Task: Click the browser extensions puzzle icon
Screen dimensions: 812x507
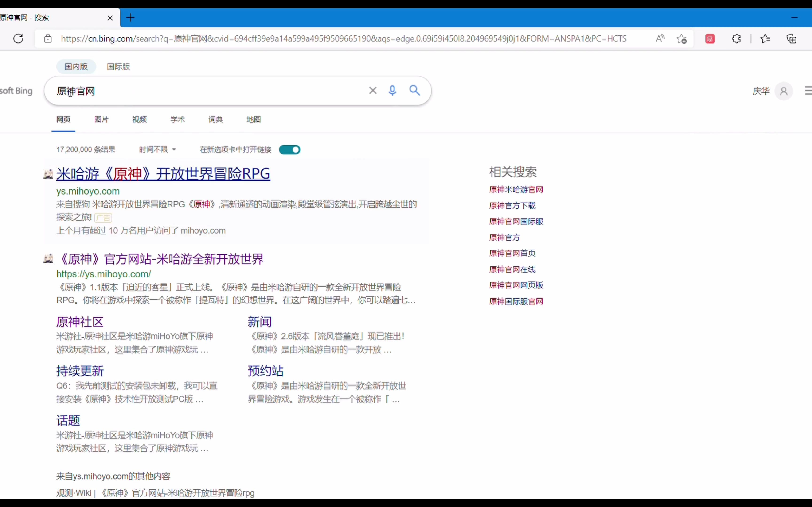Action: pos(736,38)
